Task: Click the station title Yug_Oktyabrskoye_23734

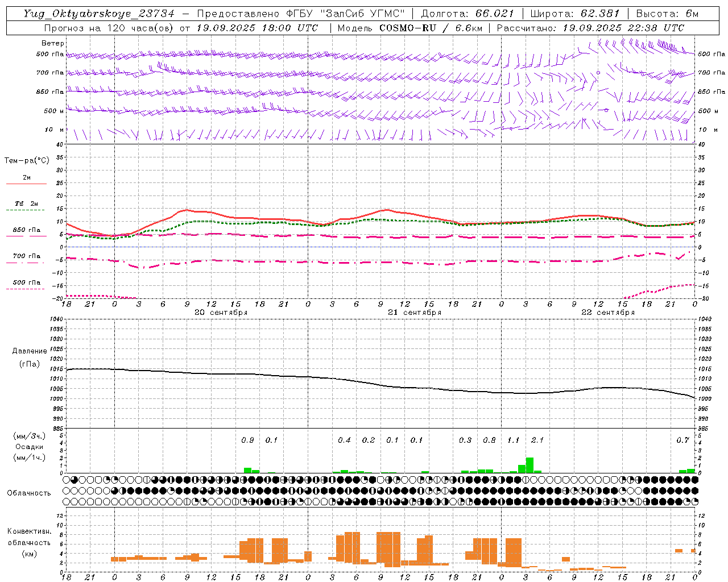Action: pos(98,14)
